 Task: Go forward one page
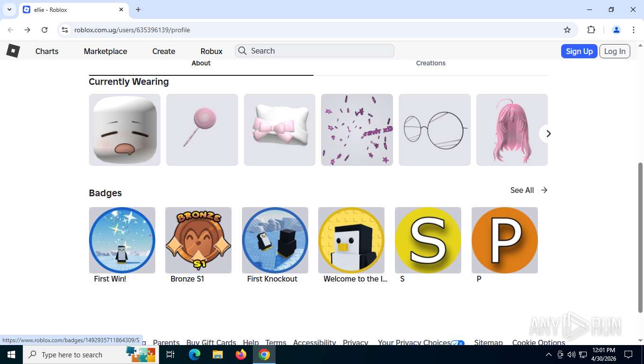click(27, 30)
